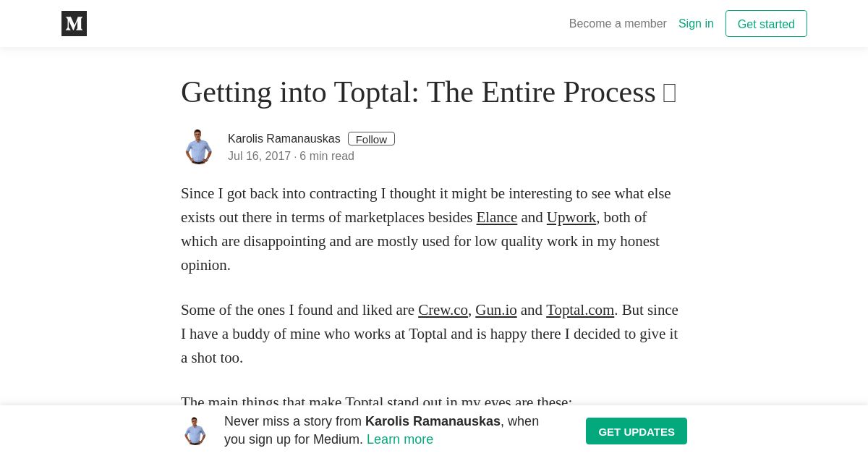Screen dimensions: 868x456
Task: Click the small avatar in the bottom banner
Action: 195,431
